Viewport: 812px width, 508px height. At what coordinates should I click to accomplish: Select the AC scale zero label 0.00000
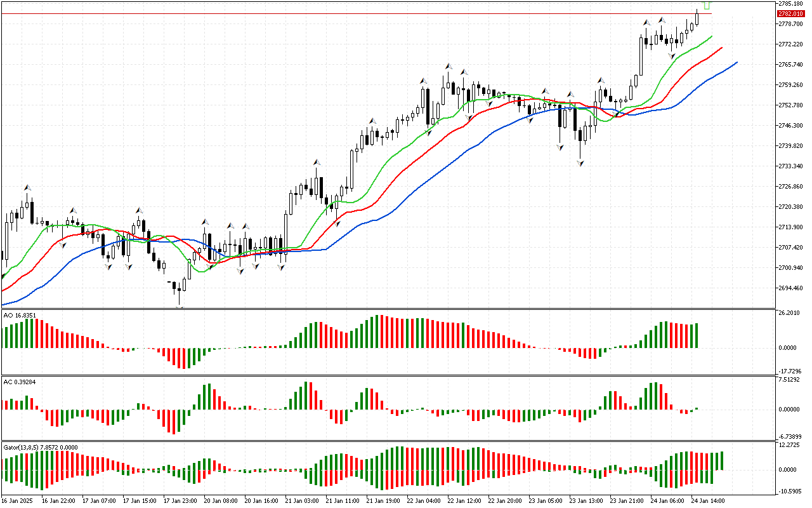789,410
